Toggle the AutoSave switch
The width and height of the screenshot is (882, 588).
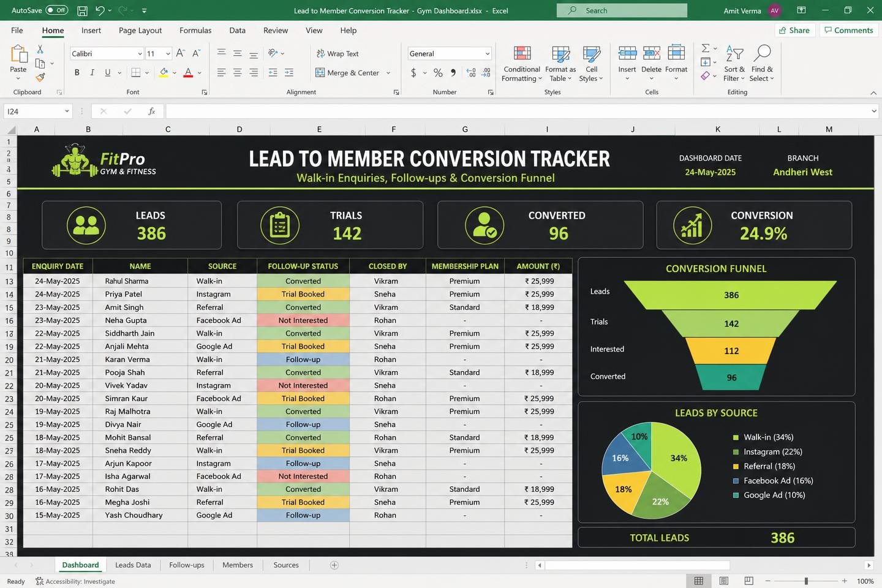pyautogui.click(x=57, y=10)
